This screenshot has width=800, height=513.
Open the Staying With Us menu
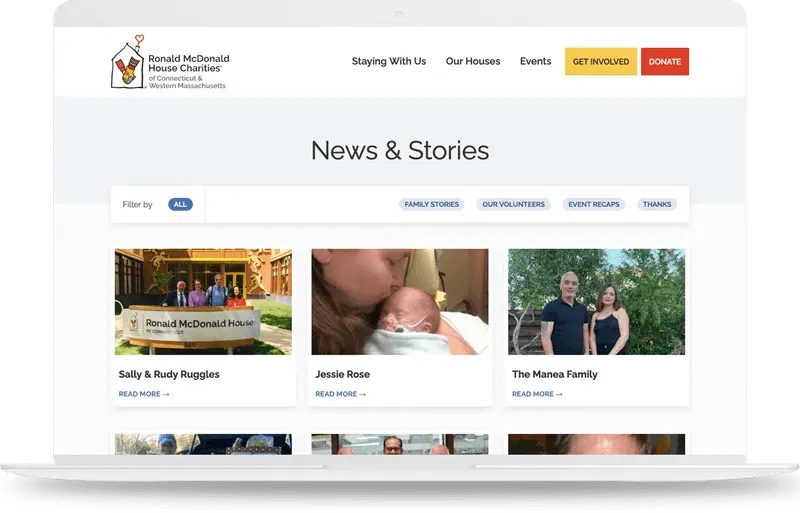389,61
